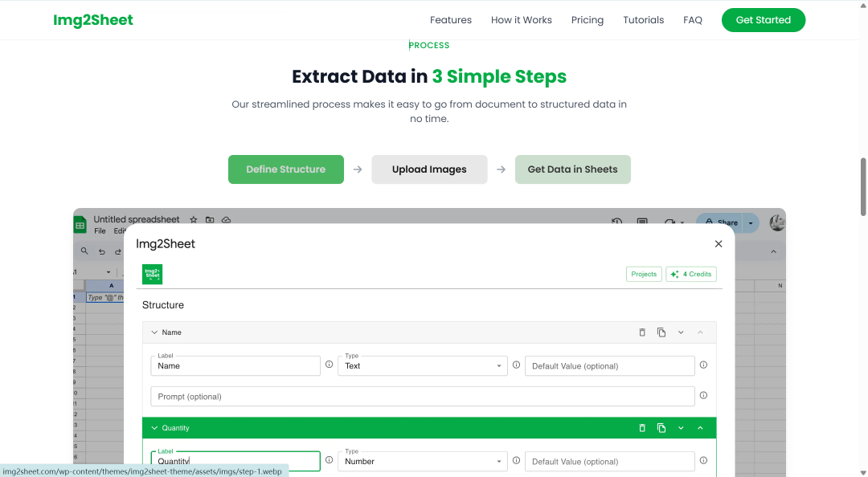The height and width of the screenshot is (477, 868).
Task: Click the redo arrow in Sheets toolbar
Action: pyautogui.click(x=118, y=251)
